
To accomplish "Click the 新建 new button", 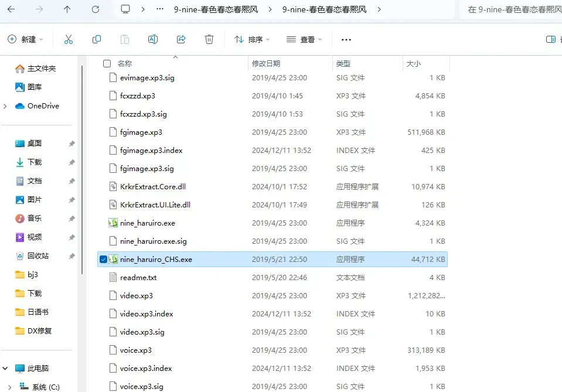I will tap(25, 39).
